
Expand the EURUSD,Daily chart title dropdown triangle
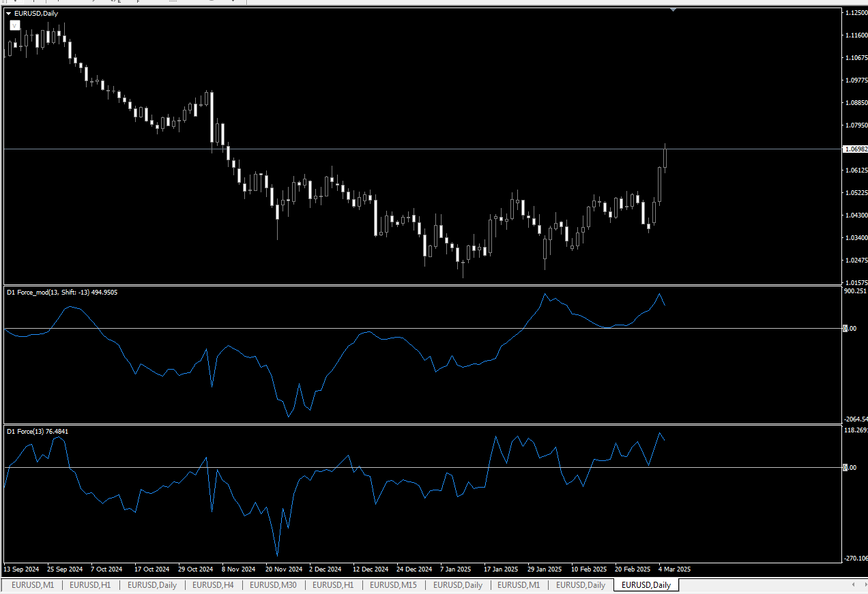point(8,13)
